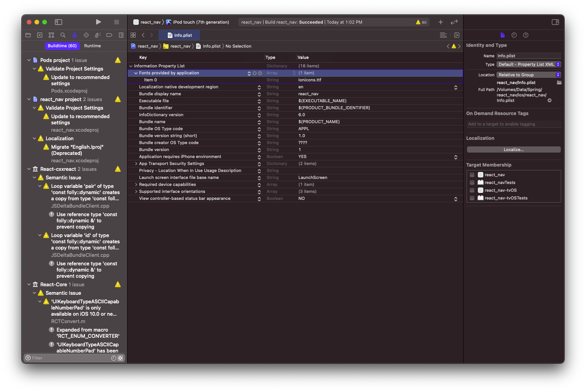
Task: Open the File inspector icon
Action: pos(503,35)
